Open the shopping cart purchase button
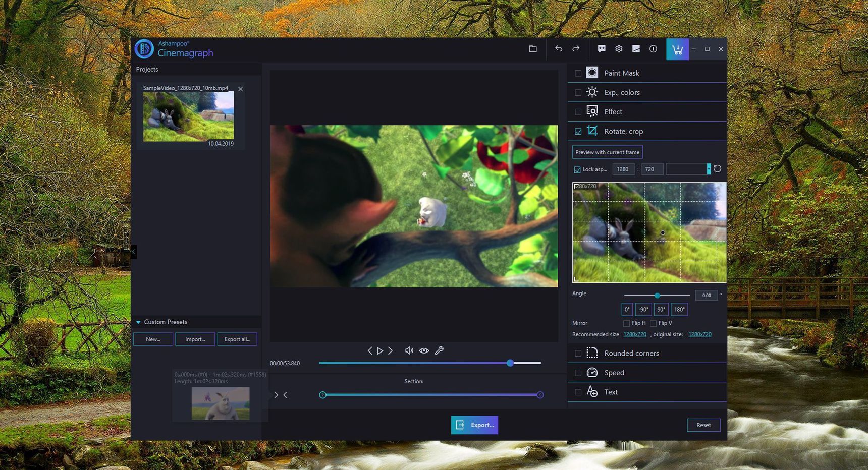The image size is (868, 470). (x=677, y=49)
